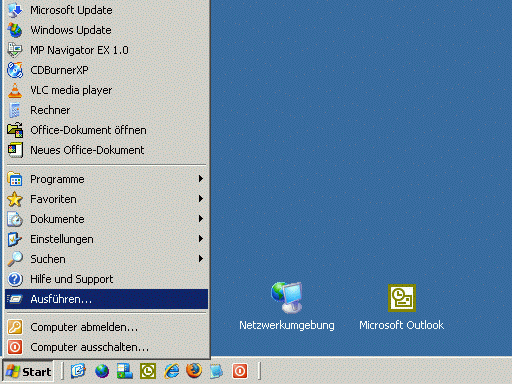512x384 pixels.
Task: Click the globe quick launch icon
Action: pos(102,371)
